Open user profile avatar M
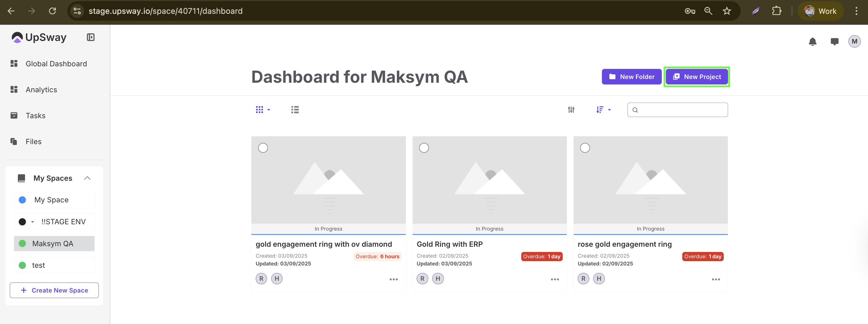868x324 pixels. point(854,42)
